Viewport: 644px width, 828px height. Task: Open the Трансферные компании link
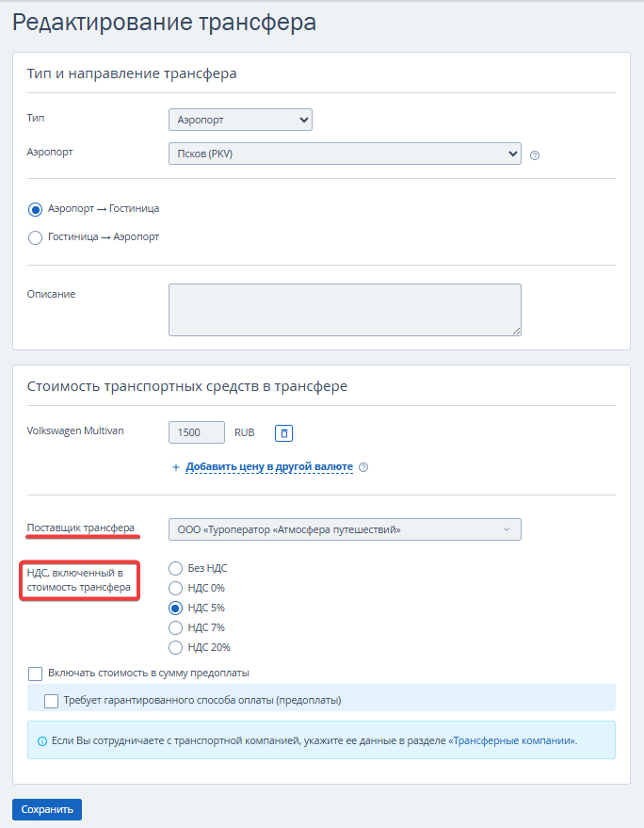click(x=512, y=741)
